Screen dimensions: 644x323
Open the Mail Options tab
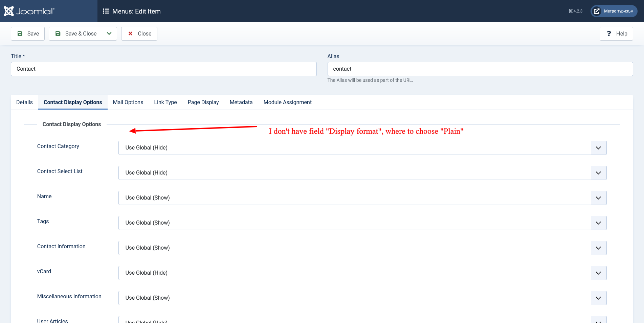[128, 102]
